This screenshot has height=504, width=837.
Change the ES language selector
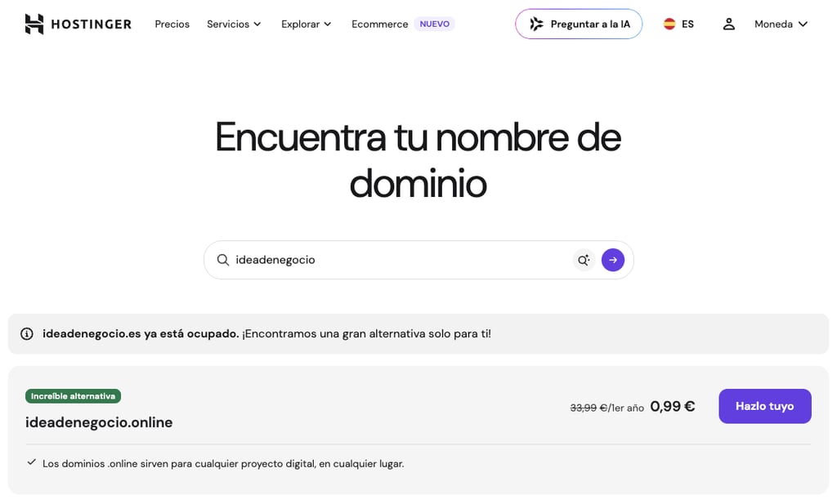pos(679,24)
